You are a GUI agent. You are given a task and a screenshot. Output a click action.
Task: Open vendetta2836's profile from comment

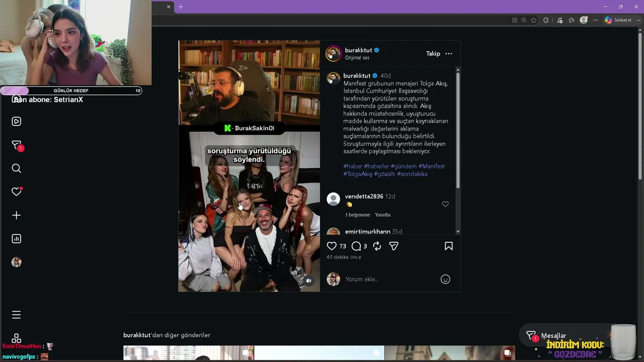coord(364,197)
